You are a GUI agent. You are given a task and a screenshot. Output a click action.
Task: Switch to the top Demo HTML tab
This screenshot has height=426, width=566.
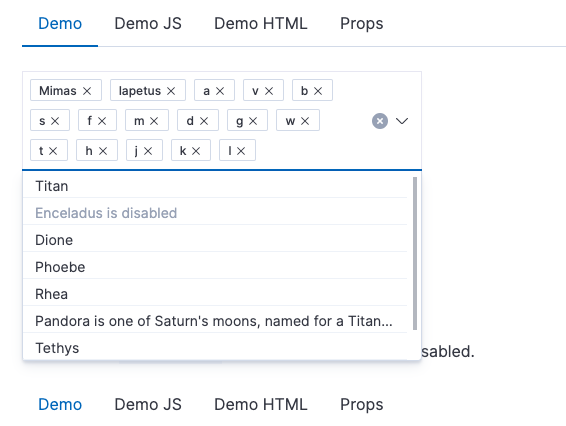tap(261, 23)
